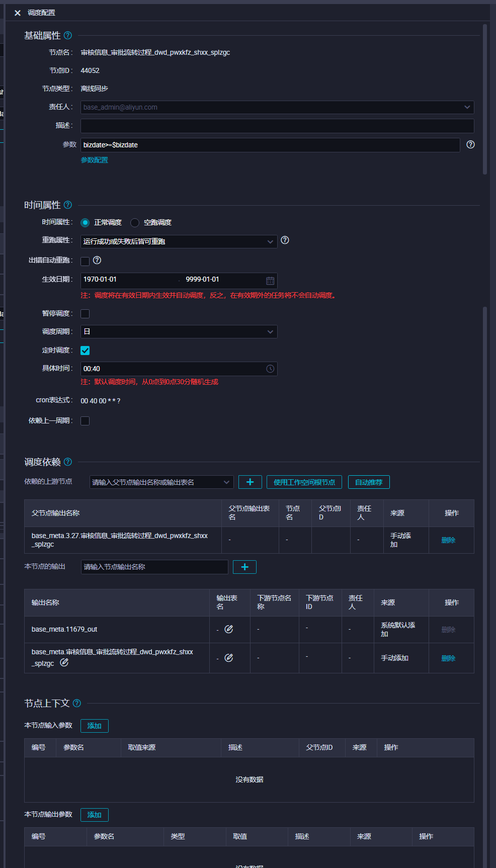Open the 调度周期 dropdown showing 日
The width and height of the screenshot is (496, 868).
click(179, 332)
